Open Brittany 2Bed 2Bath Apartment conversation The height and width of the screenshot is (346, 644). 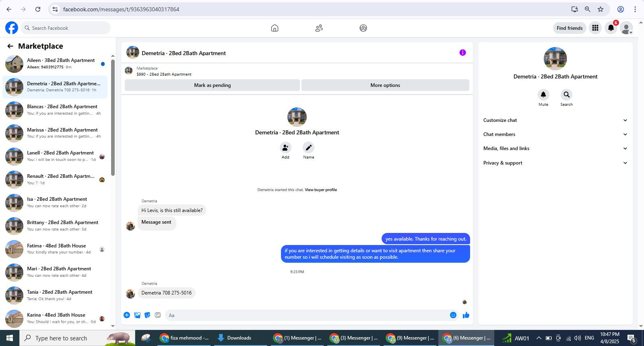(55, 226)
